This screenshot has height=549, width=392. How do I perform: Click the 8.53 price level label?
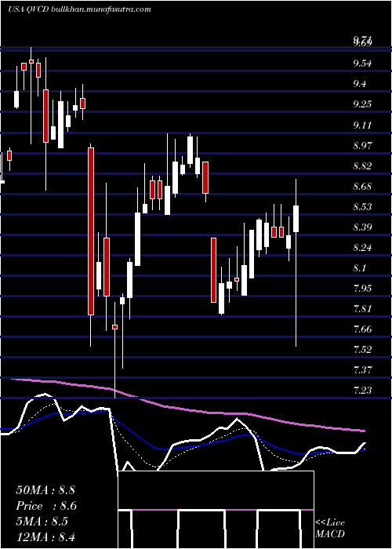(x=362, y=207)
